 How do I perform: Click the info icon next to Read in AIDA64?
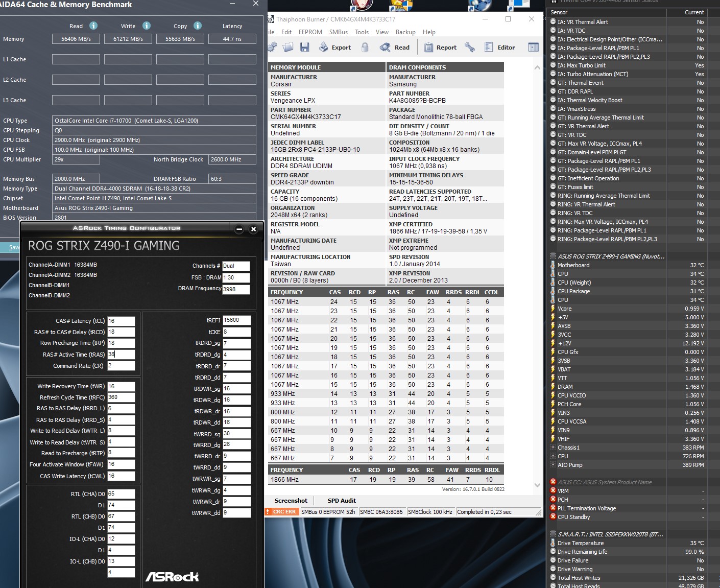(93, 26)
